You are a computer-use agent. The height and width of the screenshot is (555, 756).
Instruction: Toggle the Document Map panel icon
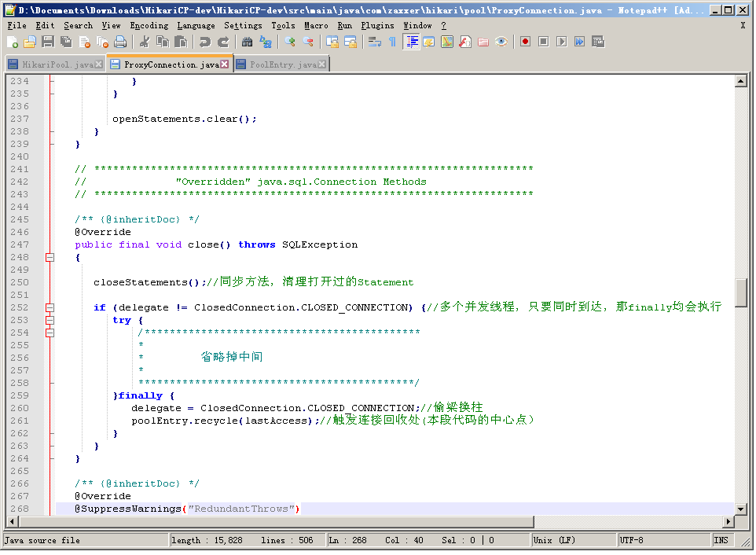447,42
